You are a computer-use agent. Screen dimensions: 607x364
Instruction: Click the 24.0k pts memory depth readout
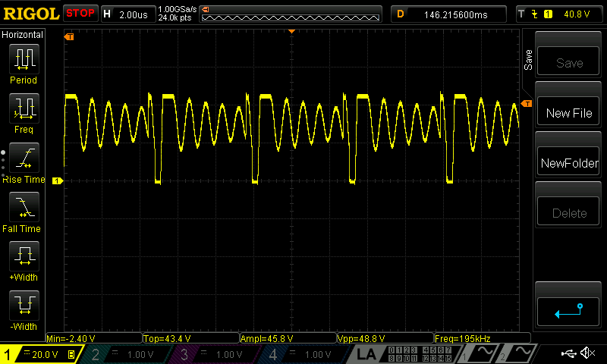point(175,17)
